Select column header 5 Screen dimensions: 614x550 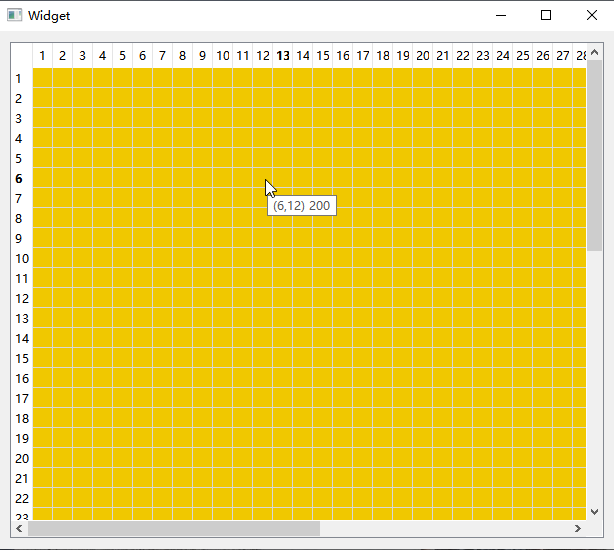click(123, 56)
